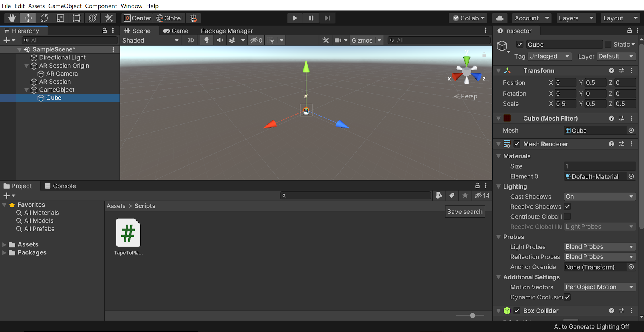Click the Pause button

[x=311, y=18]
